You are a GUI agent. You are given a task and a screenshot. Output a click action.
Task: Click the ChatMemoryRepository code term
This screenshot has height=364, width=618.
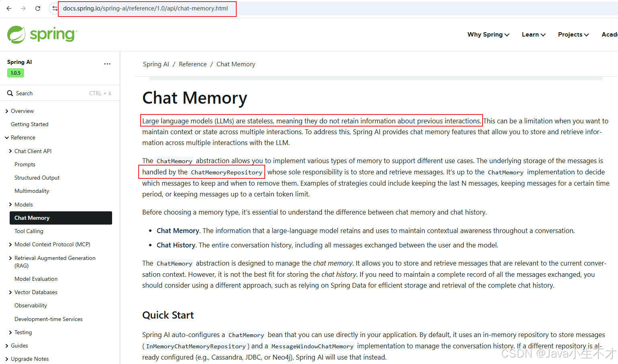[227, 172]
